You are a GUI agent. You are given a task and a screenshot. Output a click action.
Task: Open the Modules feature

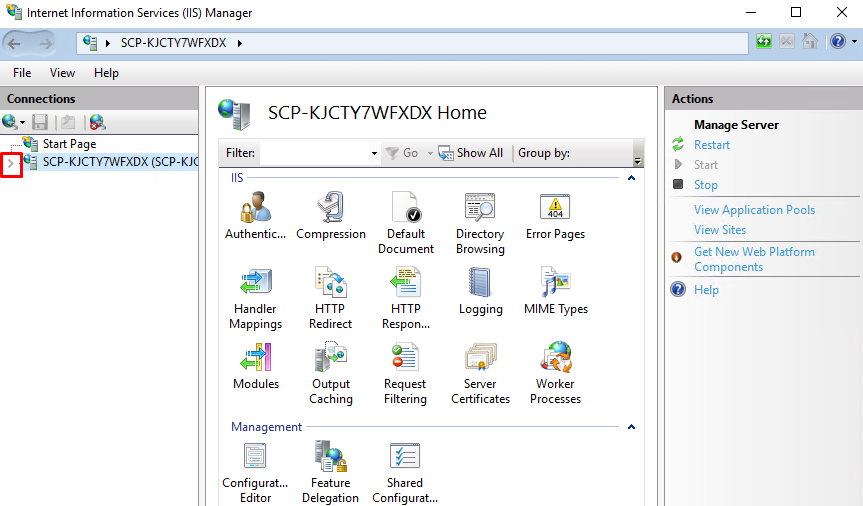(256, 366)
